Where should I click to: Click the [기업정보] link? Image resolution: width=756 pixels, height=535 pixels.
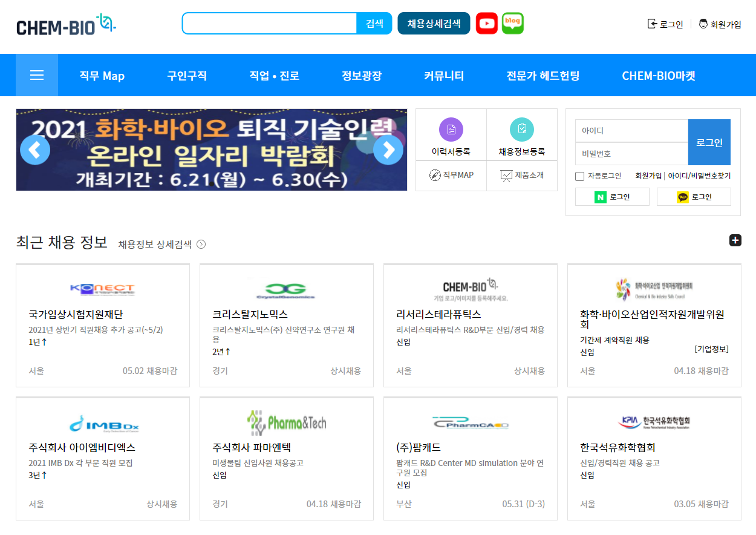712,349
